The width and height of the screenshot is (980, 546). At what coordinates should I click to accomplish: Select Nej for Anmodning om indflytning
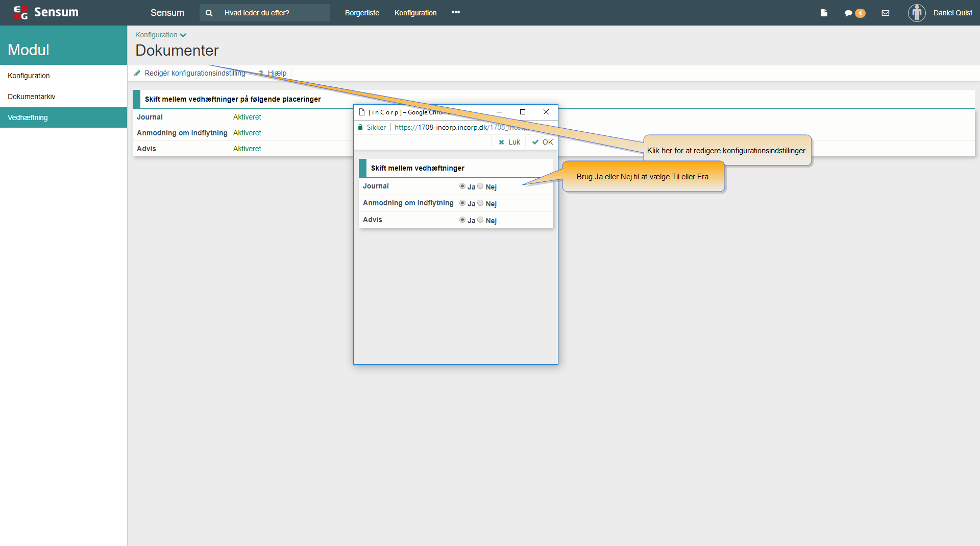480,203
